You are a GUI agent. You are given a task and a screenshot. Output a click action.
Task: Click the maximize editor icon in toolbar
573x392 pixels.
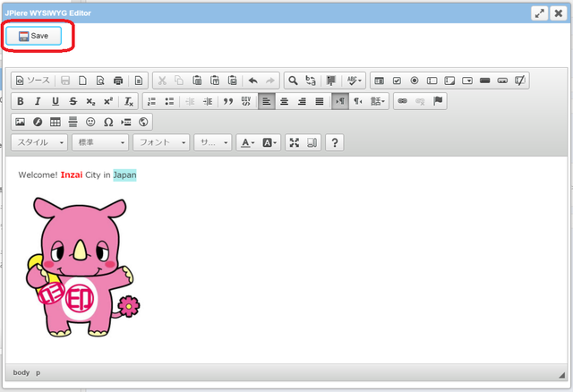(294, 142)
